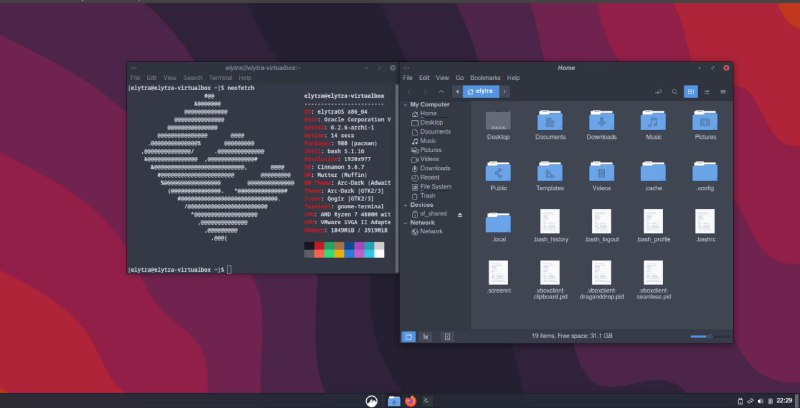800x408 pixels.
Task: Go up to parent folder arrow
Action: pos(441,92)
